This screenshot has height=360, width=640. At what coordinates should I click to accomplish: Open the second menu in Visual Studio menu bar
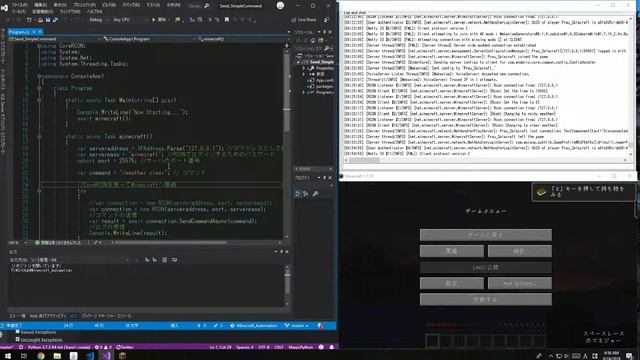40,5
